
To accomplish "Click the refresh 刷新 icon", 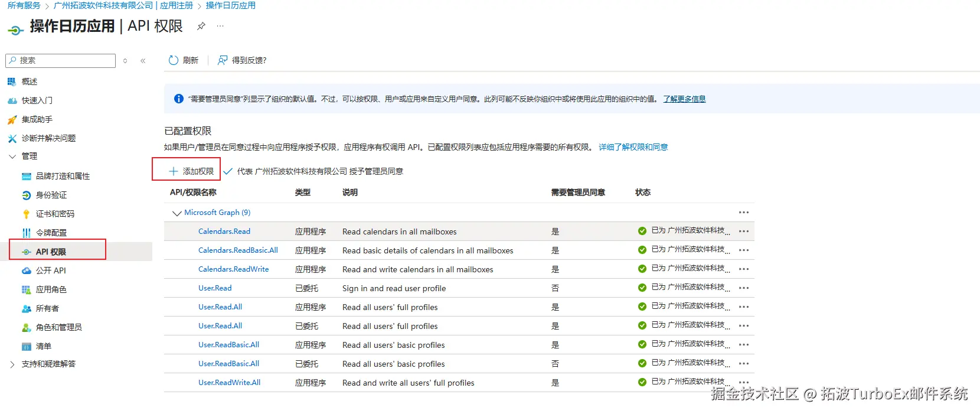I will 173,60.
